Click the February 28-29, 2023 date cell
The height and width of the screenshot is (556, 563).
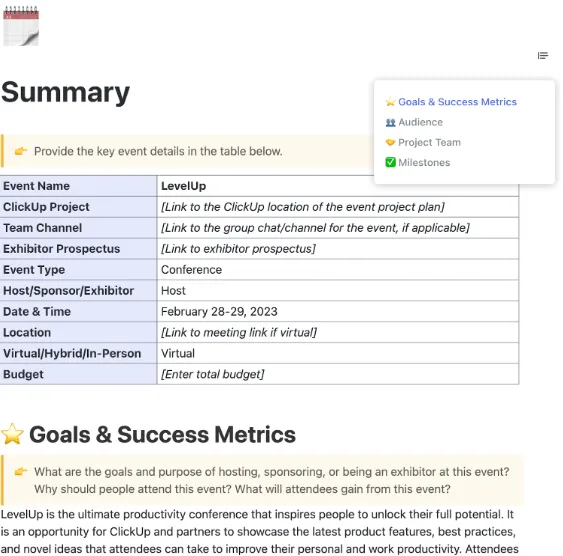coord(338,311)
